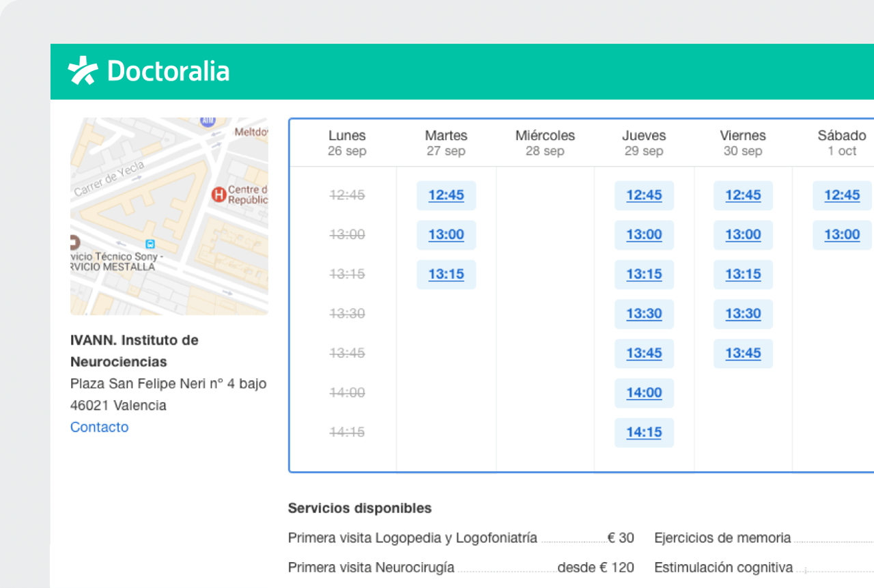874x588 pixels.
Task: Pick the 13:45 slot on Viernes
Action: point(743,353)
